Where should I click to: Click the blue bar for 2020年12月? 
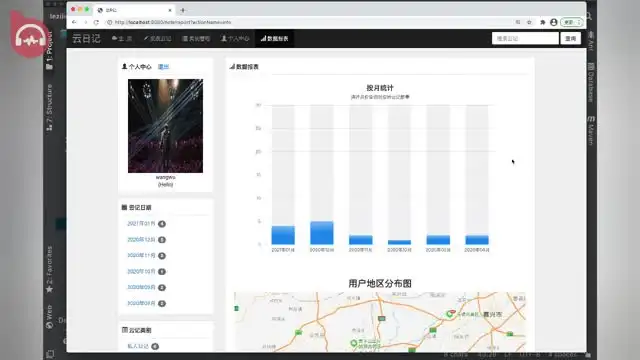(x=322, y=233)
